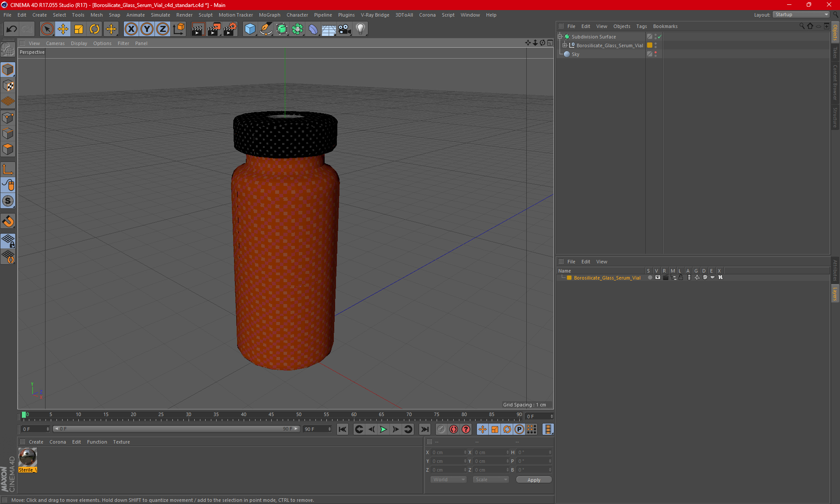Screen dimensions: 840x504
Task: Render active view with clapperboard icon
Action: [x=198, y=29]
